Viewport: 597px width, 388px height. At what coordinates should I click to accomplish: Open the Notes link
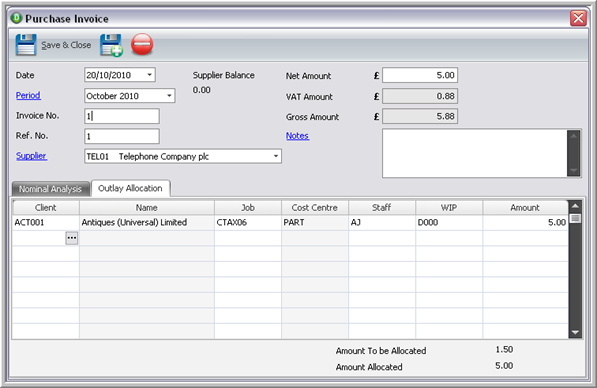click(x=297, y=136)
